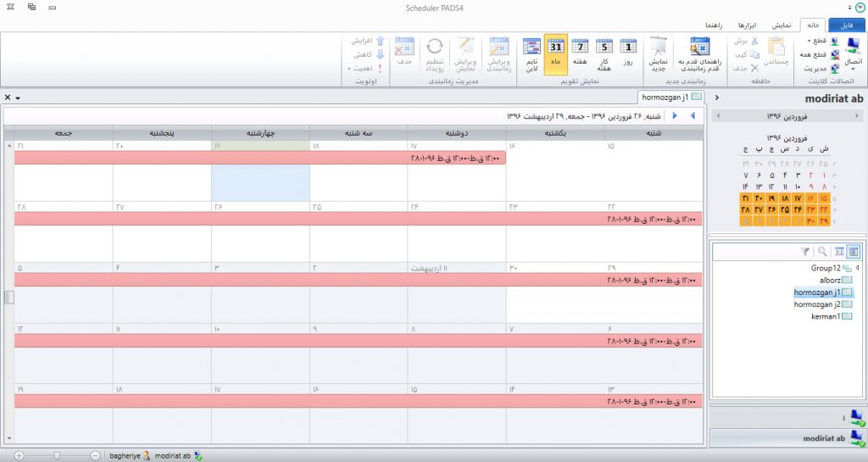This screenshot has height=462, width=868.
Task: Toggle the sort view button in tree toolbar
Action: tap(837, 252)
